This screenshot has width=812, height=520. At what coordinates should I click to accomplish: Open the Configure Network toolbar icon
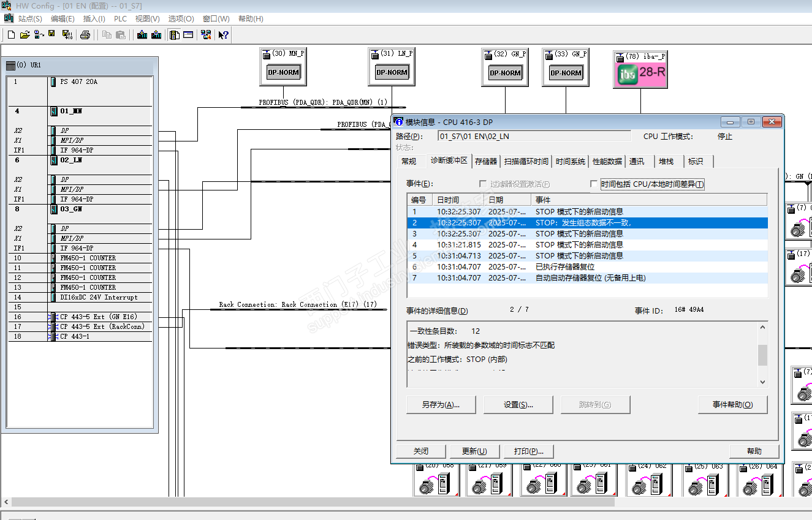(x=206, y=35)
